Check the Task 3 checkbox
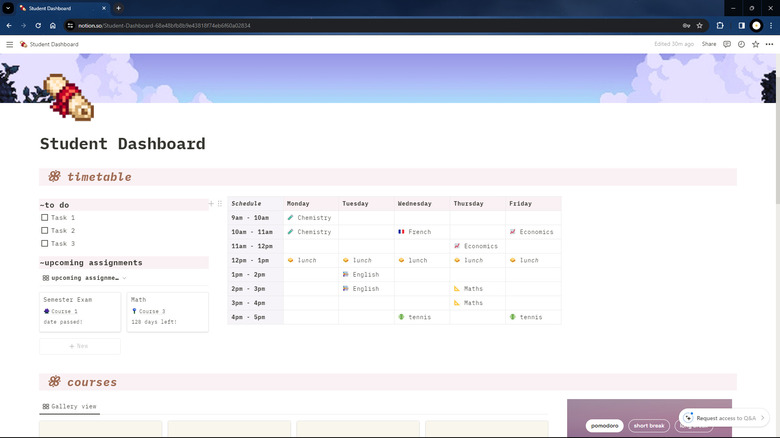Screen dimensions: 780x438 45,243
